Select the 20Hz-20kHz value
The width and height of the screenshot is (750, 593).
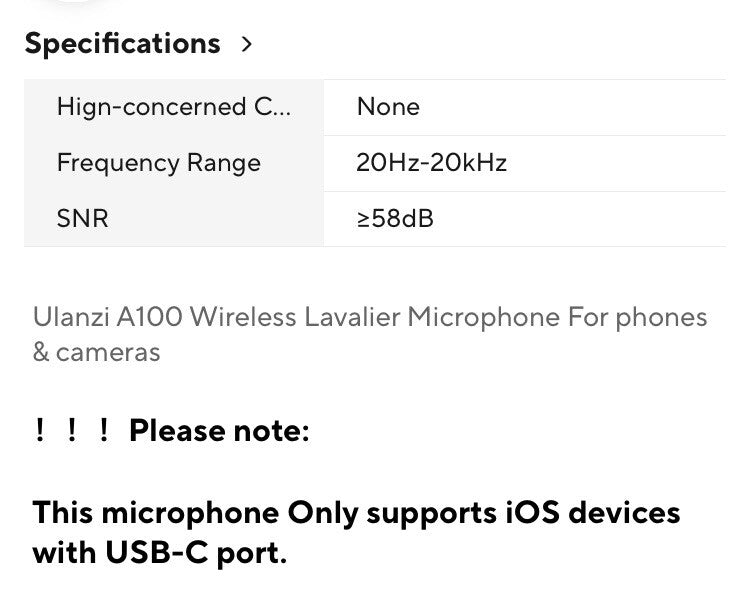(431, 163)
